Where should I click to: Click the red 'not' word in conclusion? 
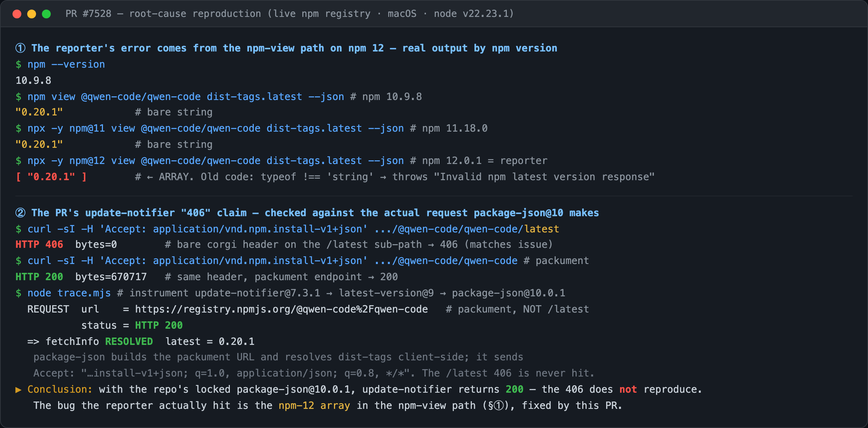point(628,389)
